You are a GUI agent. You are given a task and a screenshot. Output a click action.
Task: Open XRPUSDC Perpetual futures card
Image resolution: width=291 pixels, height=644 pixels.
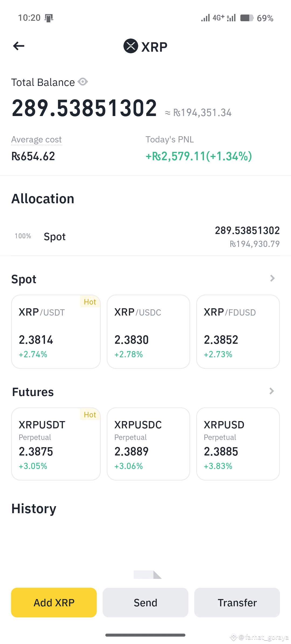(x=148, y=444)
